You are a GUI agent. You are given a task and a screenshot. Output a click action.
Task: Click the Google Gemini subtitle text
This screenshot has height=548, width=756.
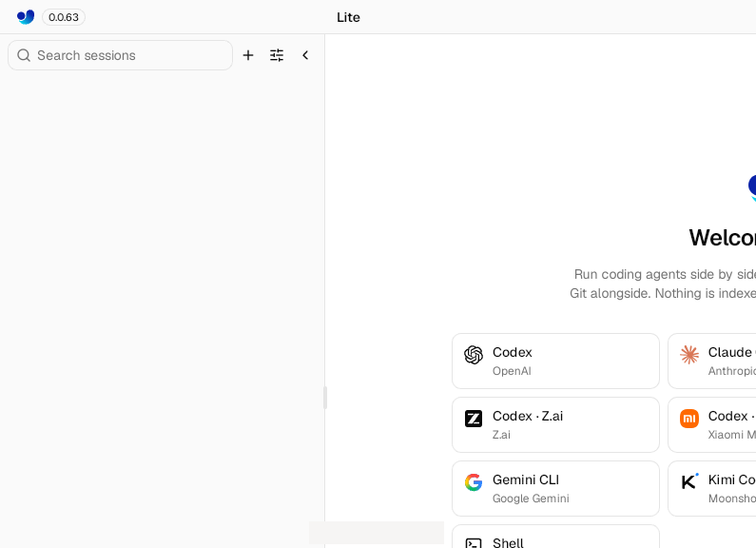pos(531,499)
